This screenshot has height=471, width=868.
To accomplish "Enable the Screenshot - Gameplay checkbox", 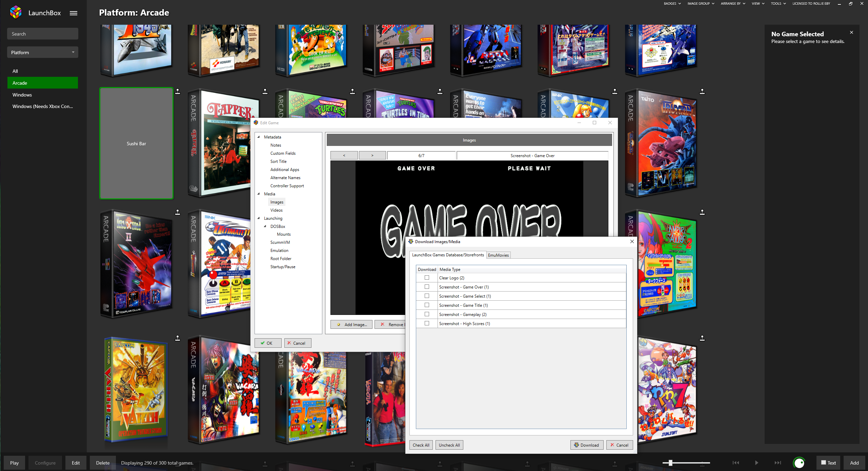I will click(426, 314).
